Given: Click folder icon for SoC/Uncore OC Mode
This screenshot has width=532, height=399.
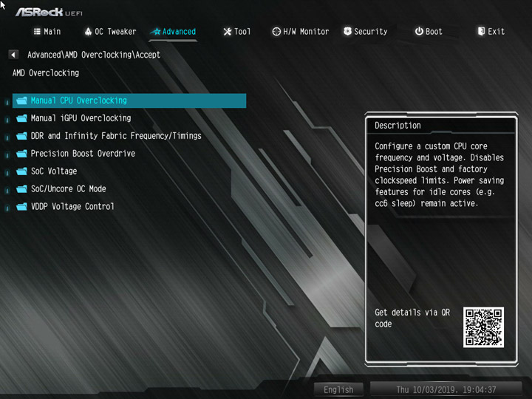Looking at the screenshot, I should point(21,188).
